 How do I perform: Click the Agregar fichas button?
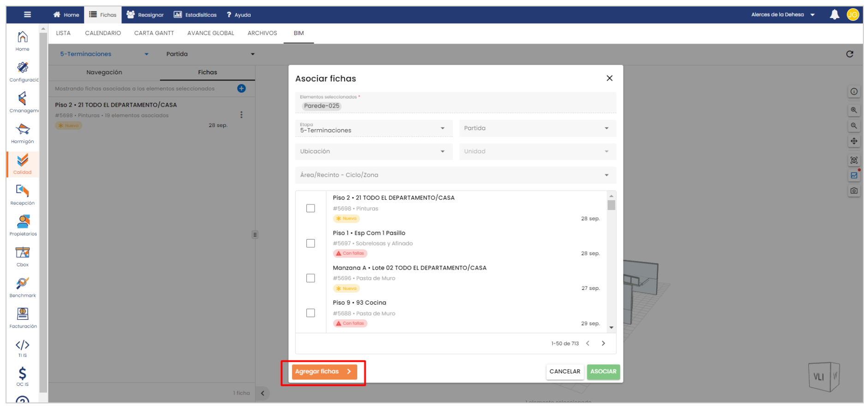tap(324, 372)
